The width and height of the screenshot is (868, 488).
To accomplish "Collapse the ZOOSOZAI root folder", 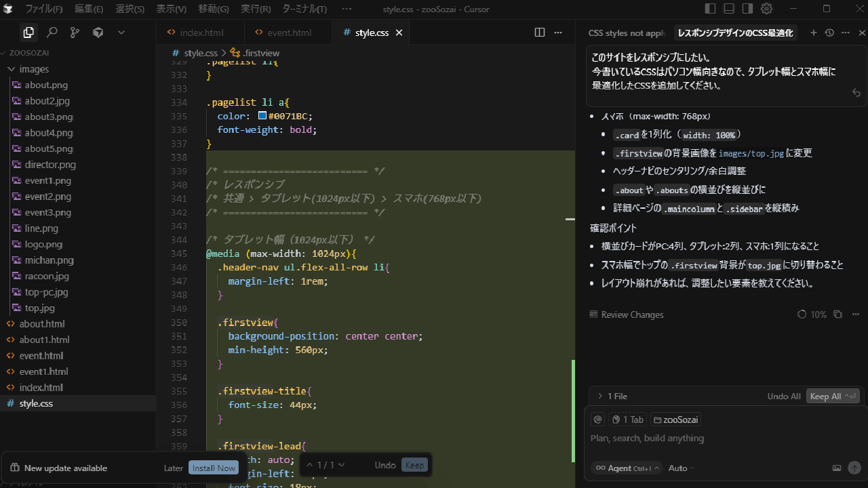I will [x=29, y=53].
